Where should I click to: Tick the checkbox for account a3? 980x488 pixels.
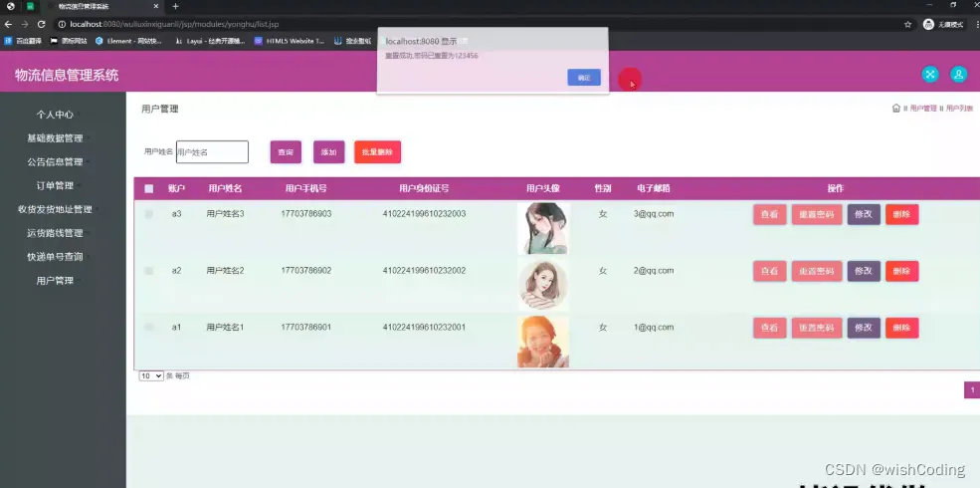pyautogui.click(x=149, y=214)
